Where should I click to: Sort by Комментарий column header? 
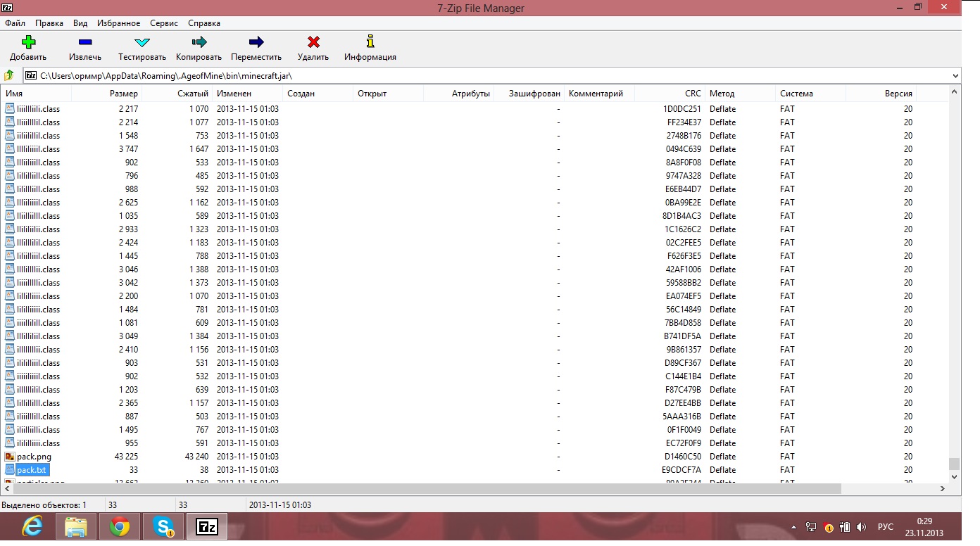point(600,94)
